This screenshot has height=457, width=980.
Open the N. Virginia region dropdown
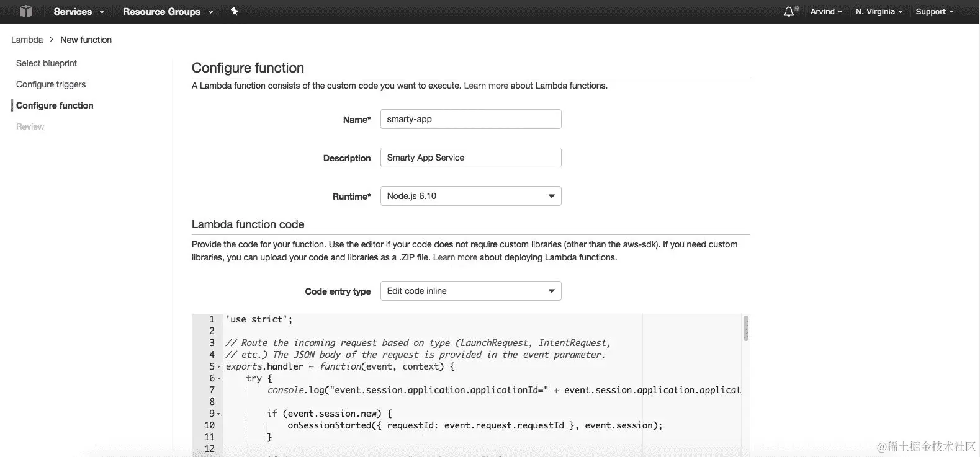click(879, 11)
